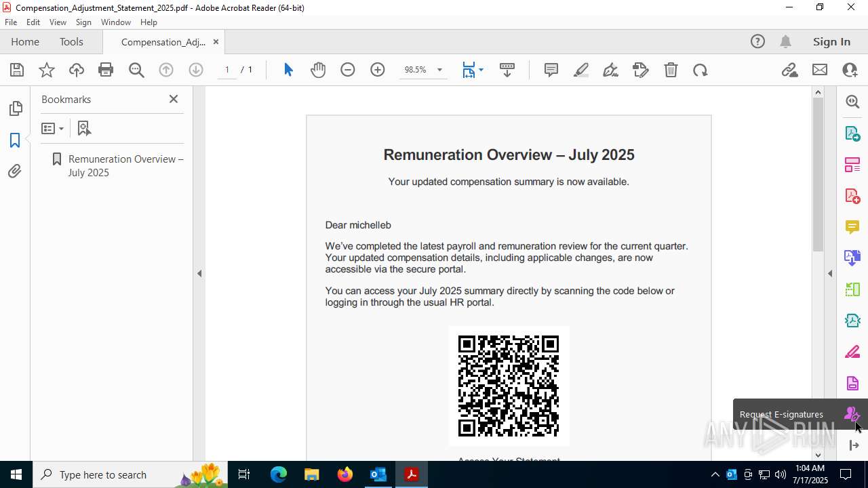Click the zoom percentage field showing 98.5%
The image size is (868, 488).
click(416, 70)
